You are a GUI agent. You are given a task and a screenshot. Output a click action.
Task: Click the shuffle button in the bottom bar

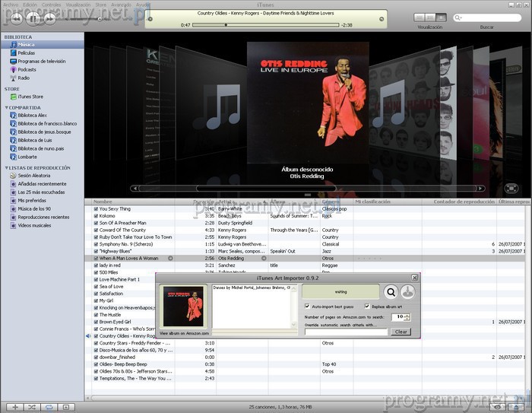tap(32, 407)
